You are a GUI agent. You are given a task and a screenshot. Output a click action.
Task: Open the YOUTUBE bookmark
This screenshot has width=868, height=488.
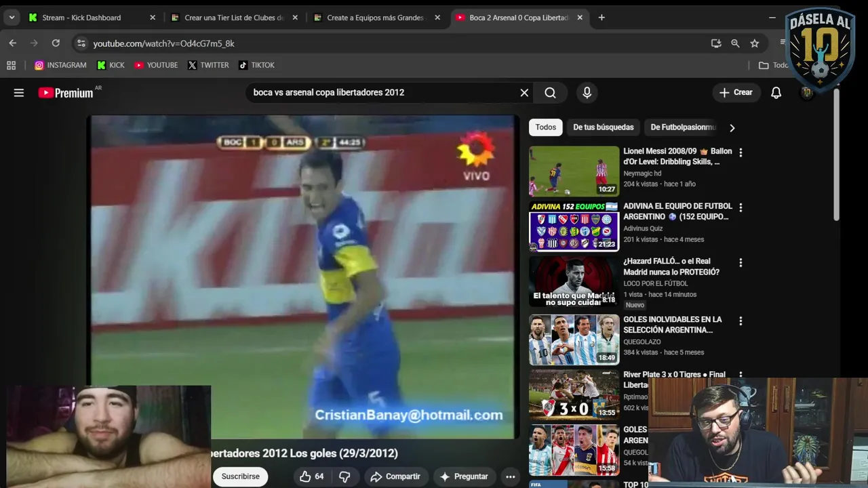click(156, 65)
